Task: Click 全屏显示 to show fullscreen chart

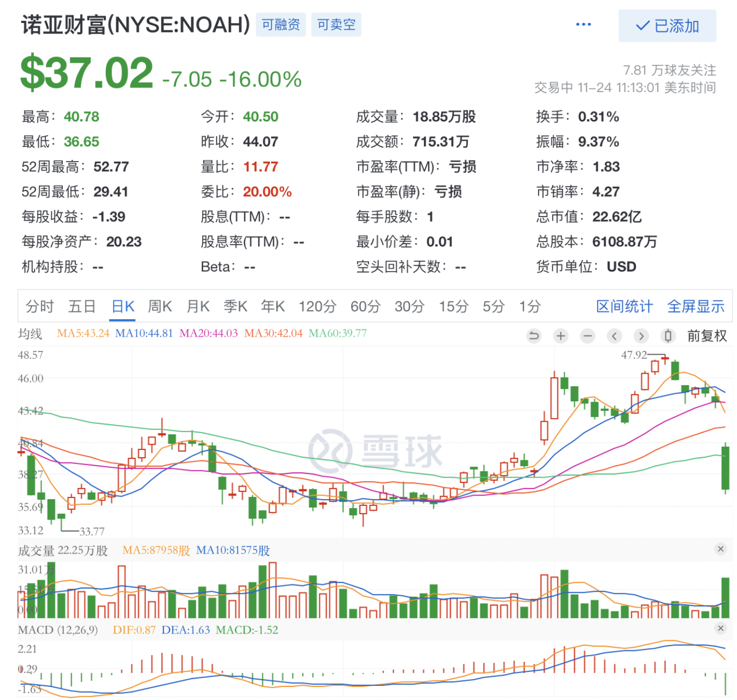Action: click(x=696, y=307)
